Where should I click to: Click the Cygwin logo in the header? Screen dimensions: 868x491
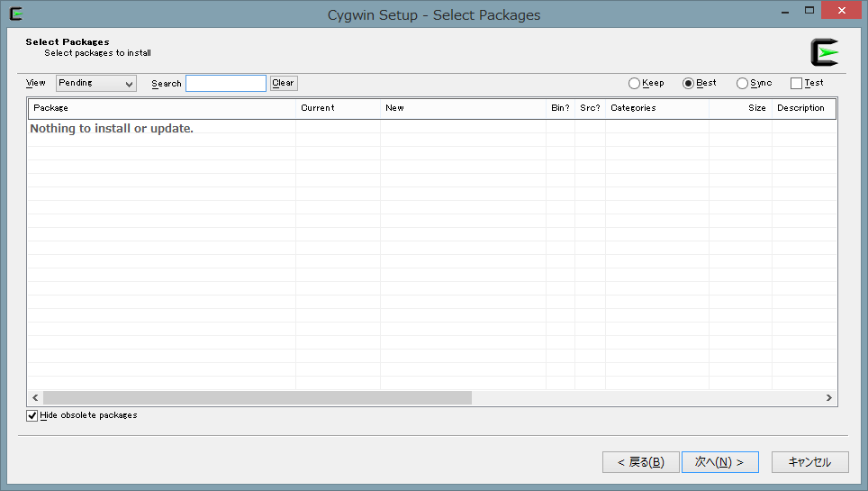(x=824, y=52)
